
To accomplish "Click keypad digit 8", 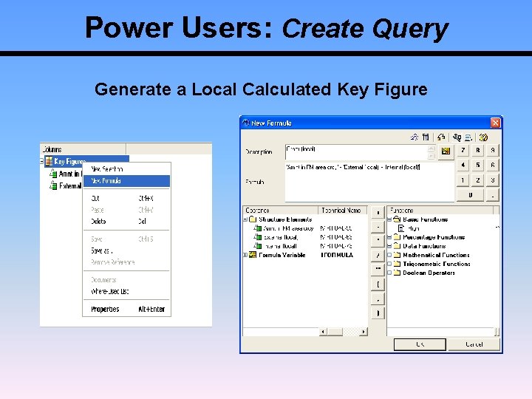I will click(x=478, y=150).
